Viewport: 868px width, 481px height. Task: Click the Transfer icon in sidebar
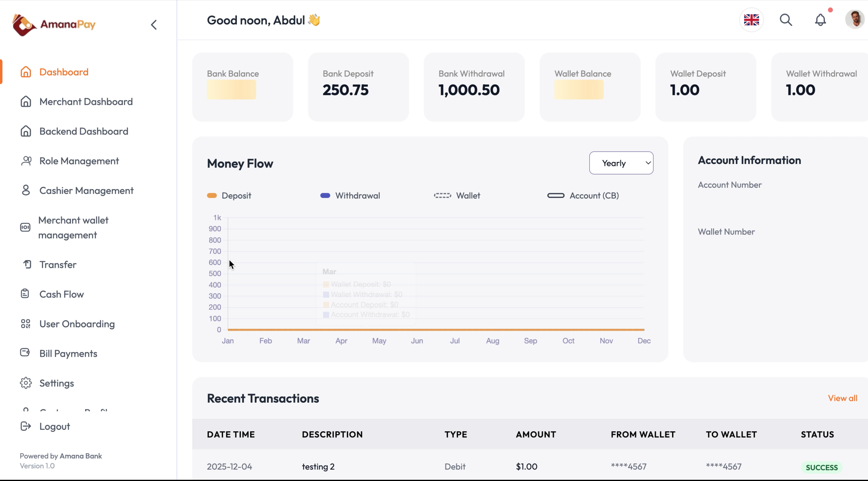pos(27,264)
